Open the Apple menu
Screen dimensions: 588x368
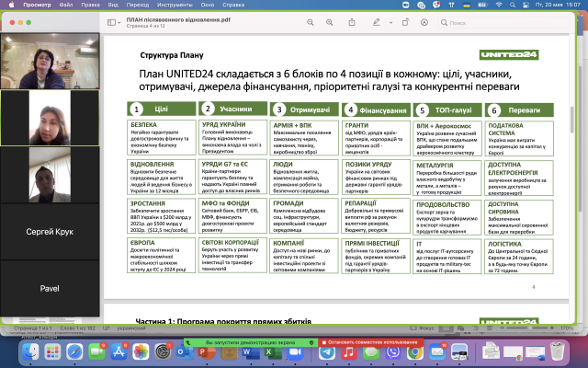pyautogui.click(x=11, y=5)
